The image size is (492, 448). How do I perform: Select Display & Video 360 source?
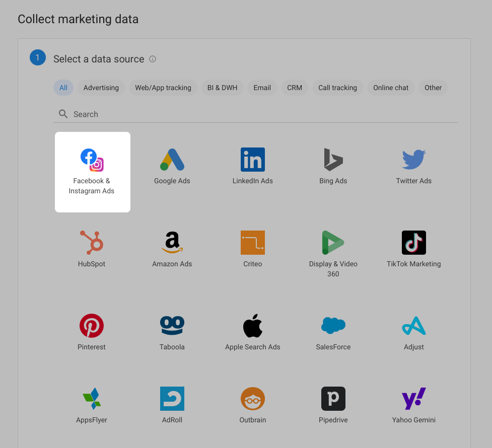point(333,254)
